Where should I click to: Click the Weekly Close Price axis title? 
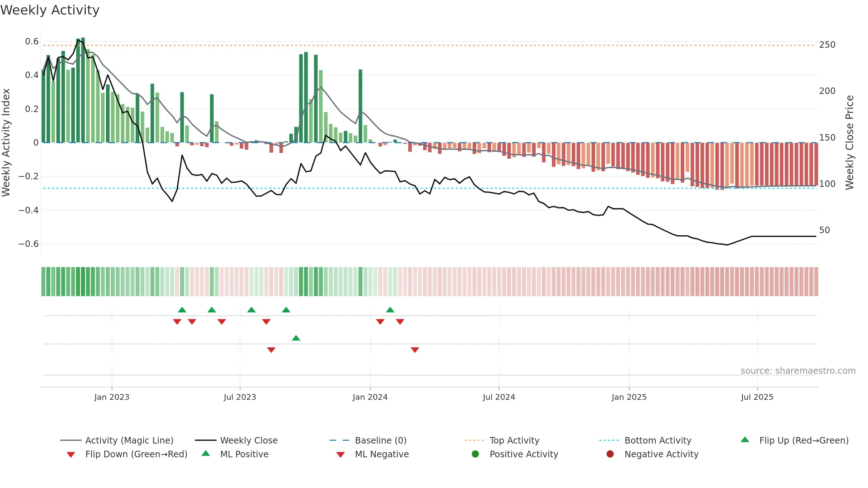click(850, 142)
